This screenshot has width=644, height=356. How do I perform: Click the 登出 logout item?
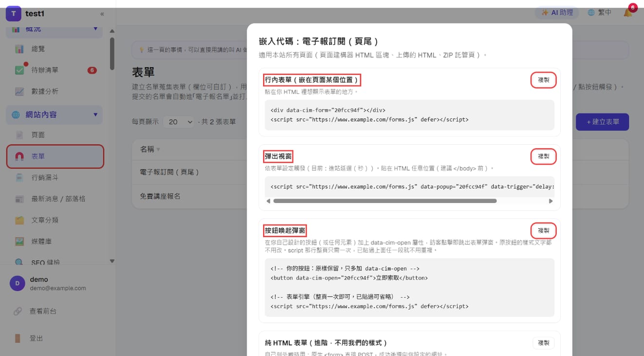(x=37, y=338)
